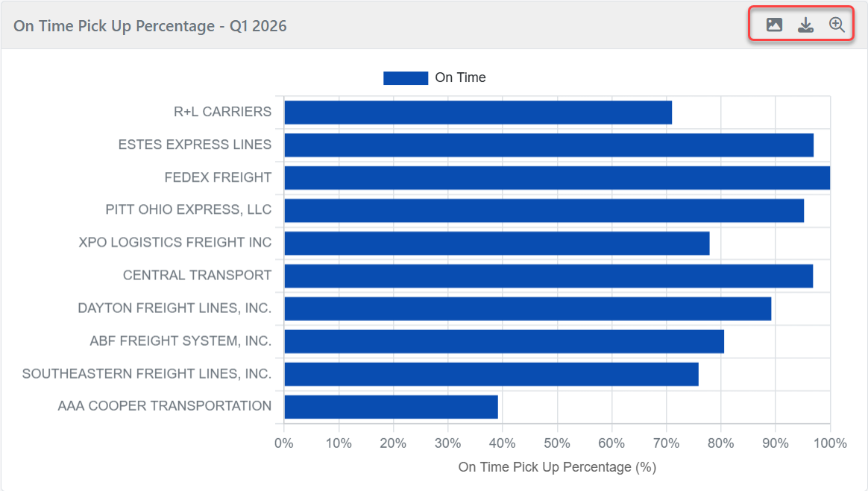Select the AAA COOPER TRANSPORTATION bar
868x491 pixels.
[391, 407]
